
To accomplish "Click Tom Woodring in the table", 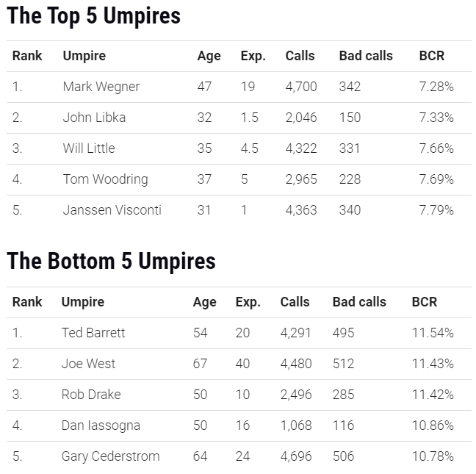I will 105,179.
